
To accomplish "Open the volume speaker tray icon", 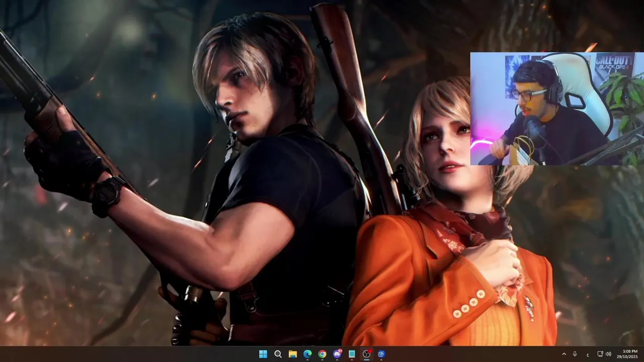I will pos(608,354).
